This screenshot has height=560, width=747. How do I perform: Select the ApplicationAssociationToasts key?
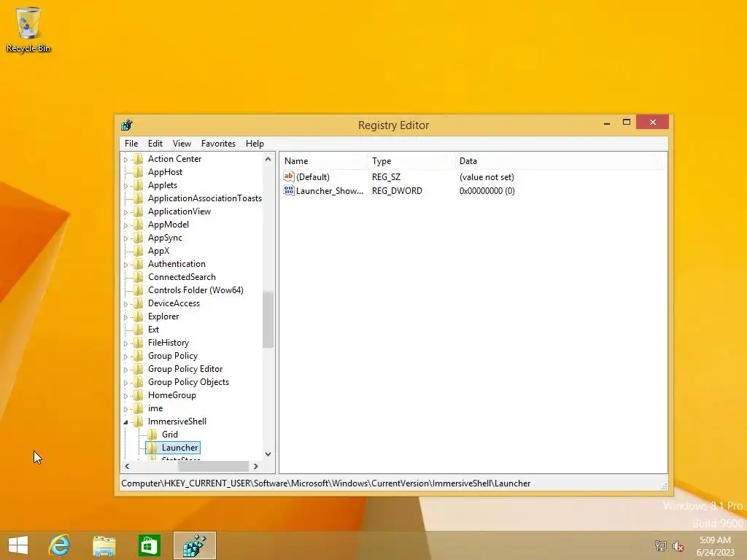point(205,198)
